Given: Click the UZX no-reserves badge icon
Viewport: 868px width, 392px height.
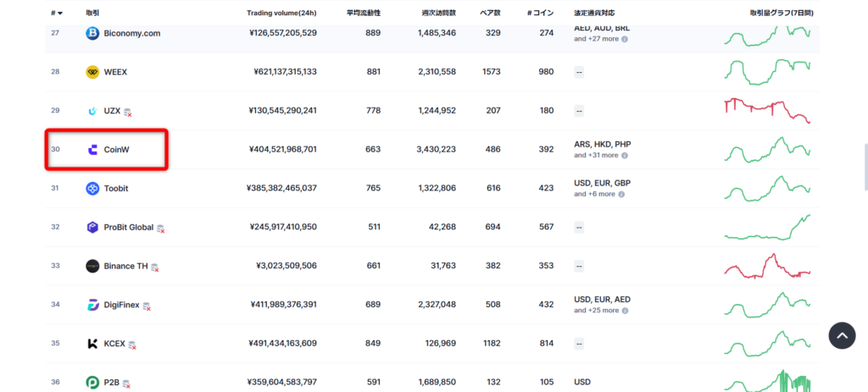Looking at the screenshot, I should 128,113.
